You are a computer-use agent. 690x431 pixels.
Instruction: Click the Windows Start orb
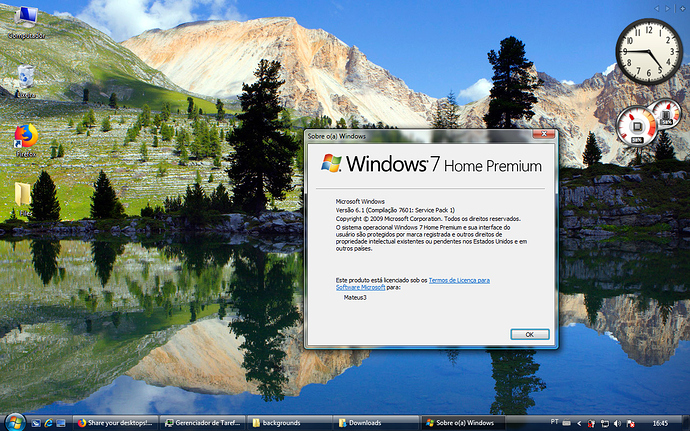[15, 423]
